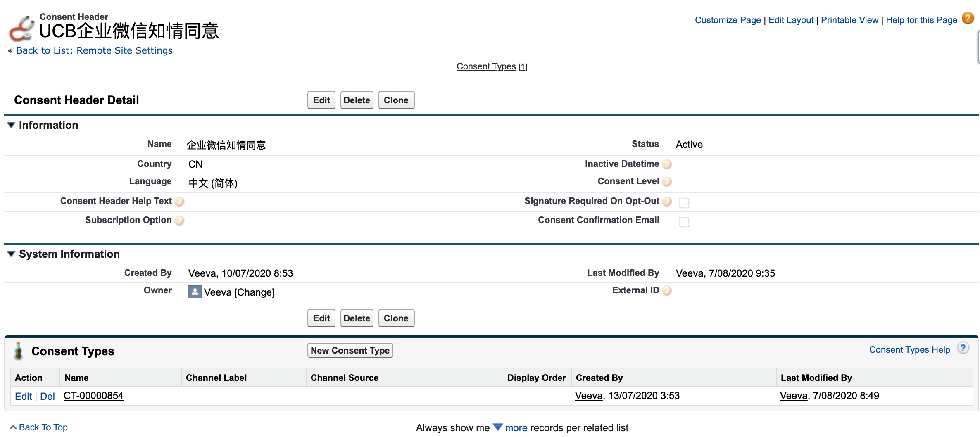Click the CN country link
Viewport: 980px width, 437px height.
pos(195,164)
